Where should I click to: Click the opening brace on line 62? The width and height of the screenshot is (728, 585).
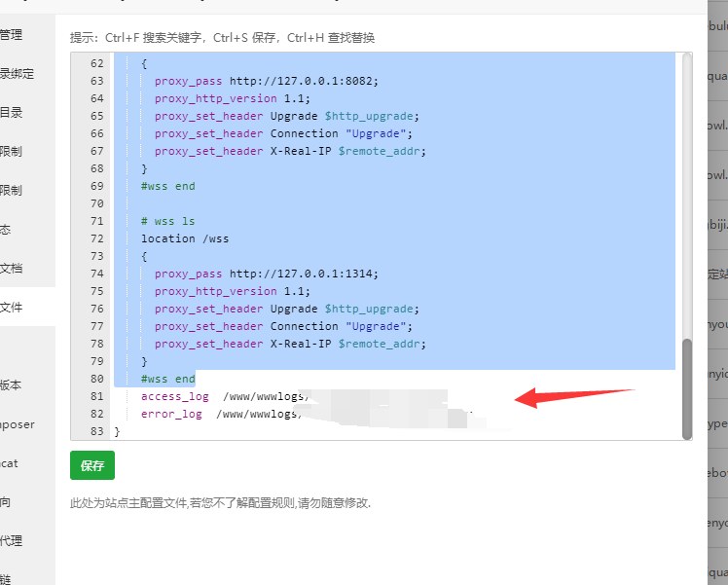click(144, 63)
